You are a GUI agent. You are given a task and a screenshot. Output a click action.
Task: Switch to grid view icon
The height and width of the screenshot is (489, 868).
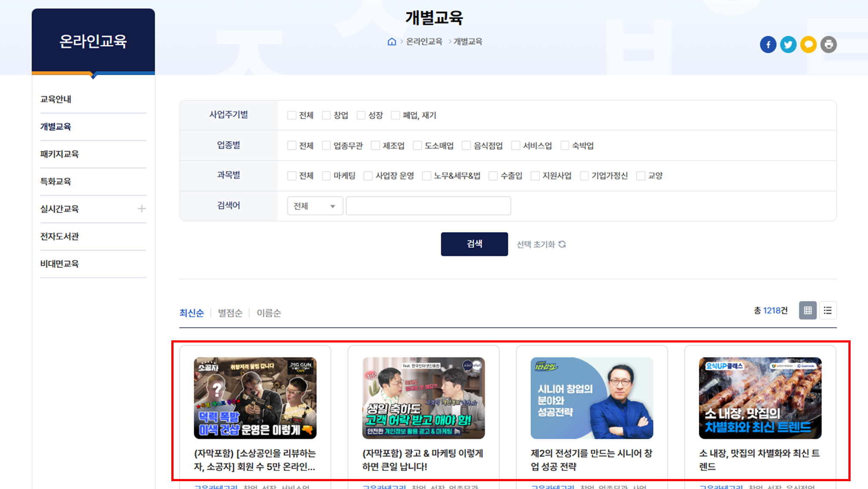[808, 310]
